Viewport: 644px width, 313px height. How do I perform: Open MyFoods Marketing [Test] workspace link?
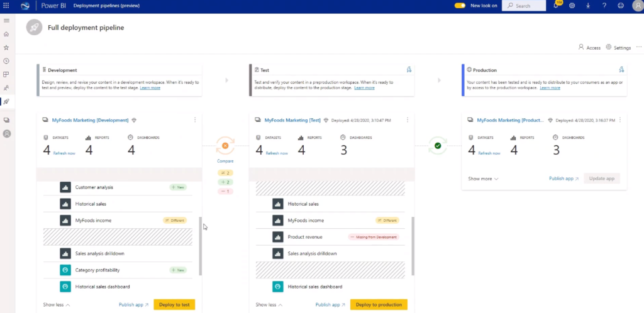click(292, 120)
